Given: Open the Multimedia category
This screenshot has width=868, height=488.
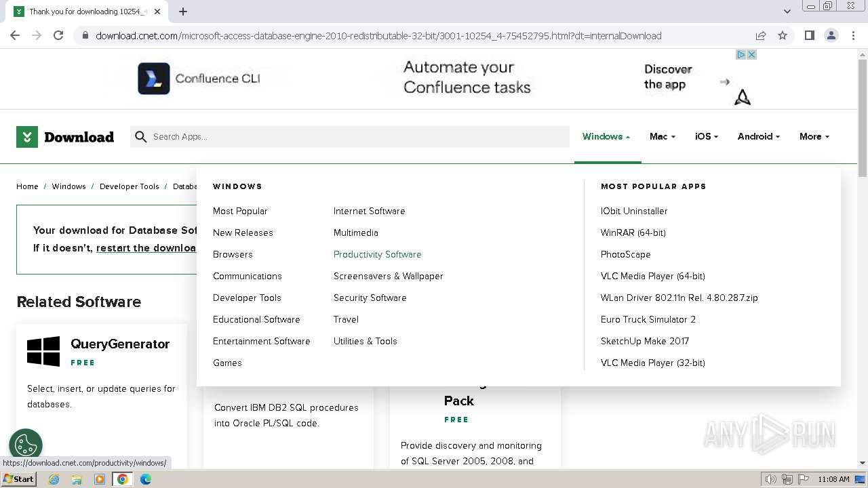Looking at the screenshot, I should click(x=356, y=233).
